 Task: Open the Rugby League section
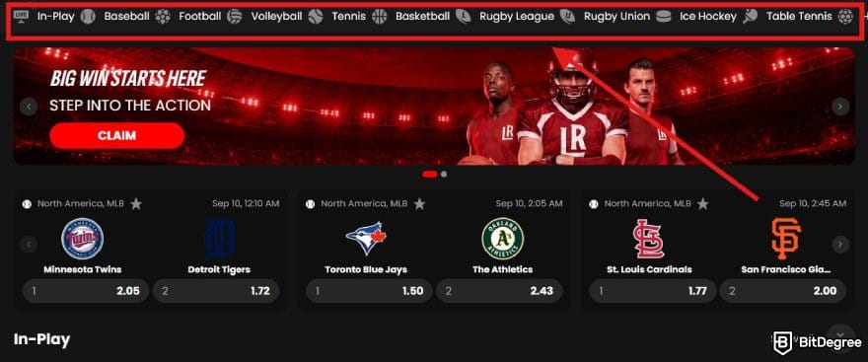click(517, 17)
